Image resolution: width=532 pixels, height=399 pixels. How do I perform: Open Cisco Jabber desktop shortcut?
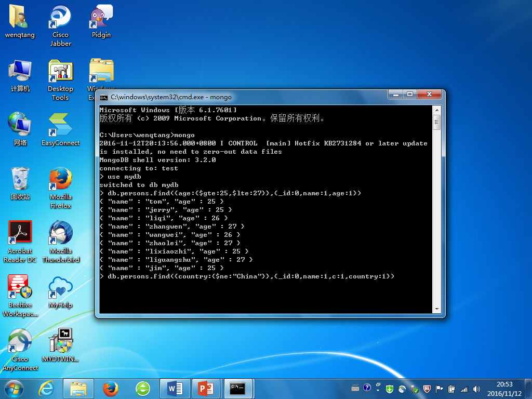60,25
